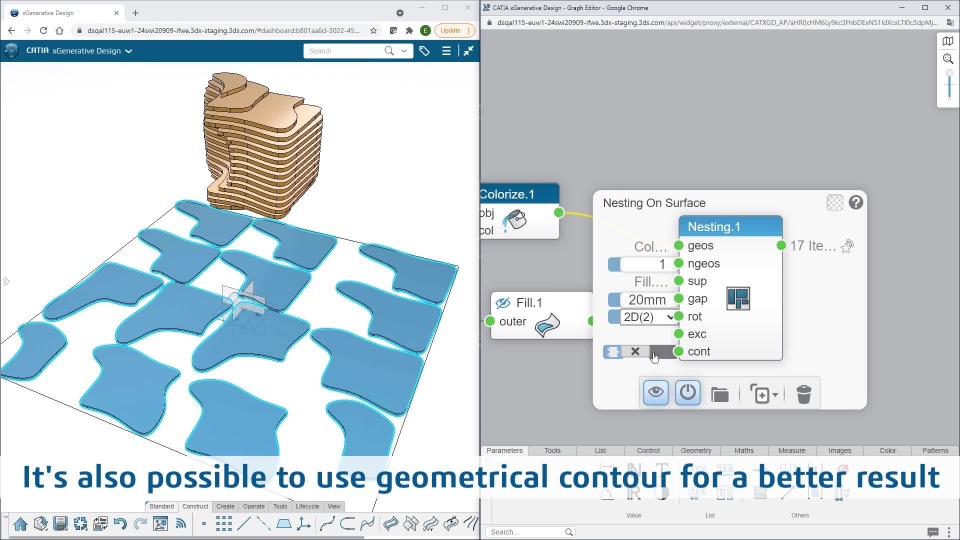Click the pin icon next to 17 Items output
Screen dimensions: 960x540
847,246
